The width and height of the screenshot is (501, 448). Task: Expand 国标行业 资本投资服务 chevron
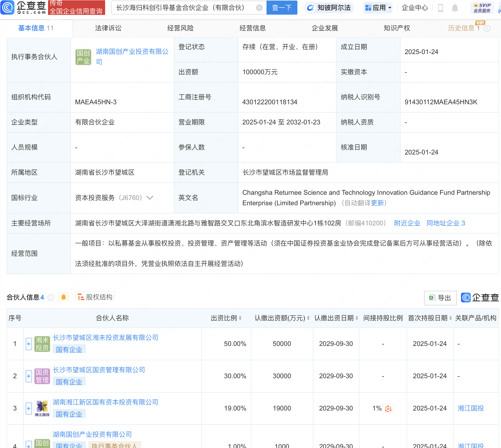click(150, 198)
